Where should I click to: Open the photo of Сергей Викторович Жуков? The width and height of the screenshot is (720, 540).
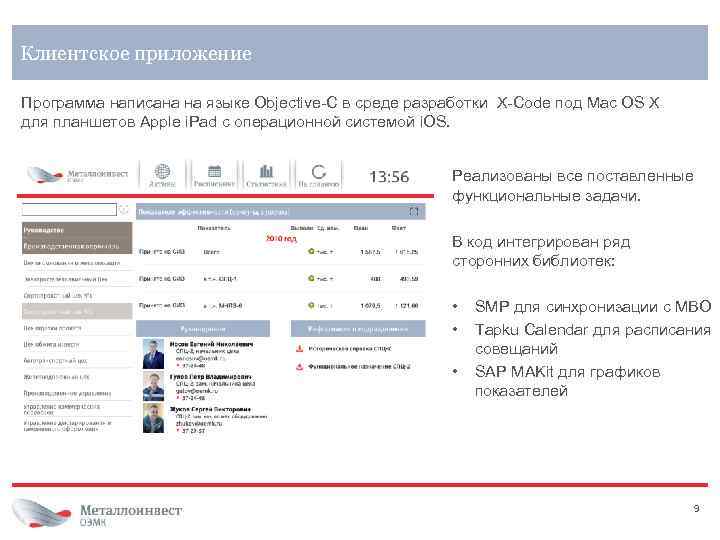(153, 418)
